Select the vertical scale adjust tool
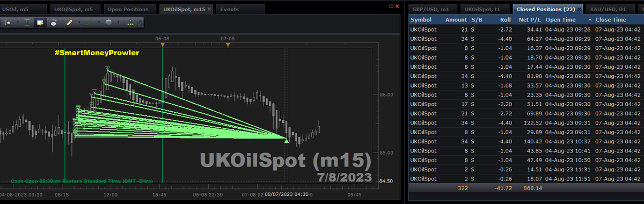The width and height of the screenshot is (644, 204). 27,23
